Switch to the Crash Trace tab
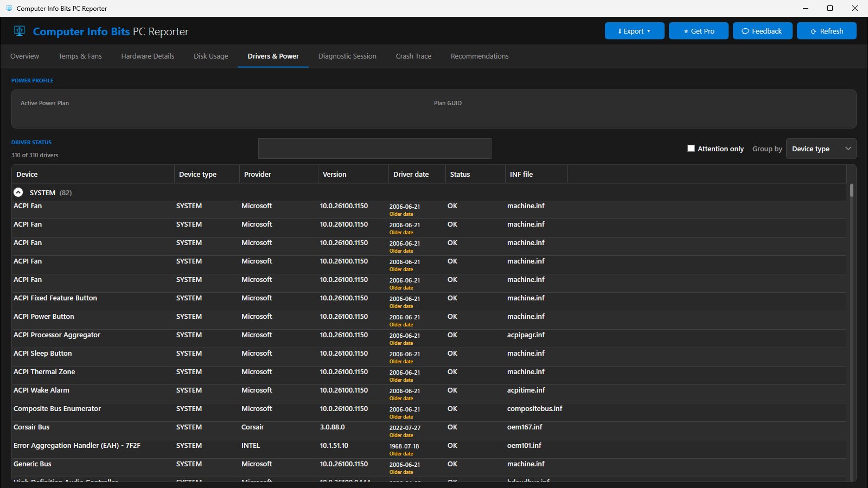 point(413,56)
